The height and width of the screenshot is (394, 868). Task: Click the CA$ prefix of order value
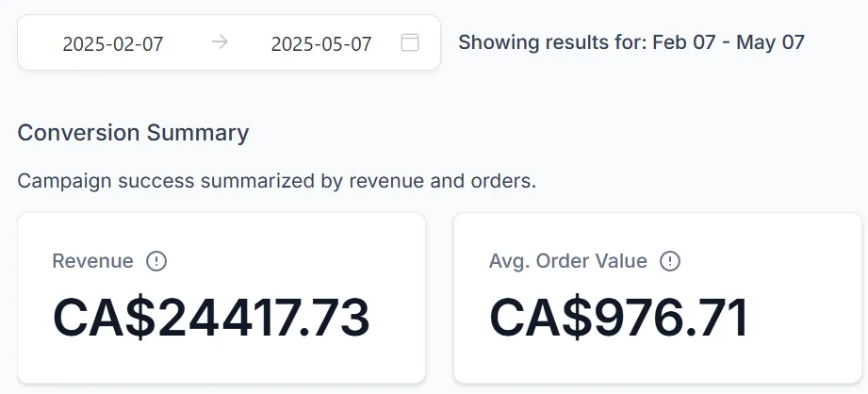coord(541,319)
